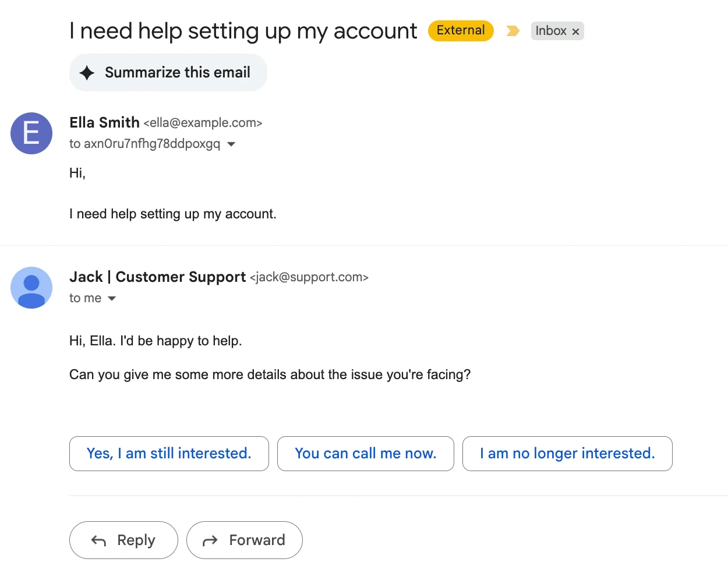Image resolution: width=728 pixels, height=587 pixels.
Task: Remove the Inbox label with the x
Action: (x=575, y=31)
